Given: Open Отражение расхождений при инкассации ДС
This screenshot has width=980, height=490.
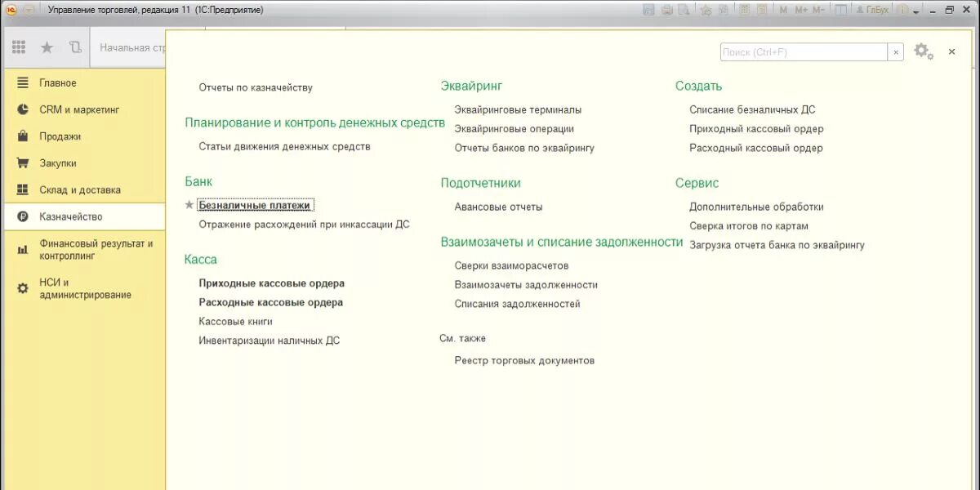Looking at the screenshot, I should (x=304, y=225).
